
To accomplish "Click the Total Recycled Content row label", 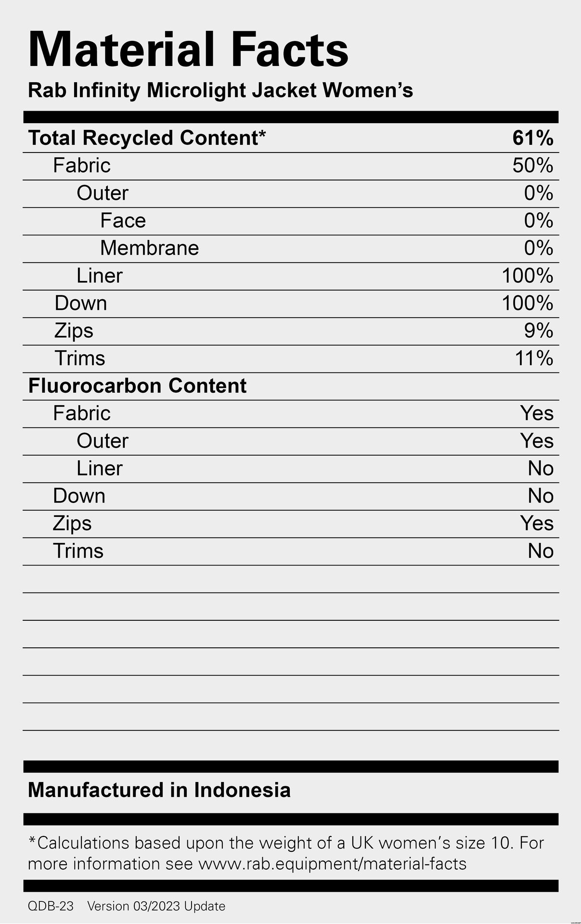I will 147,138.
